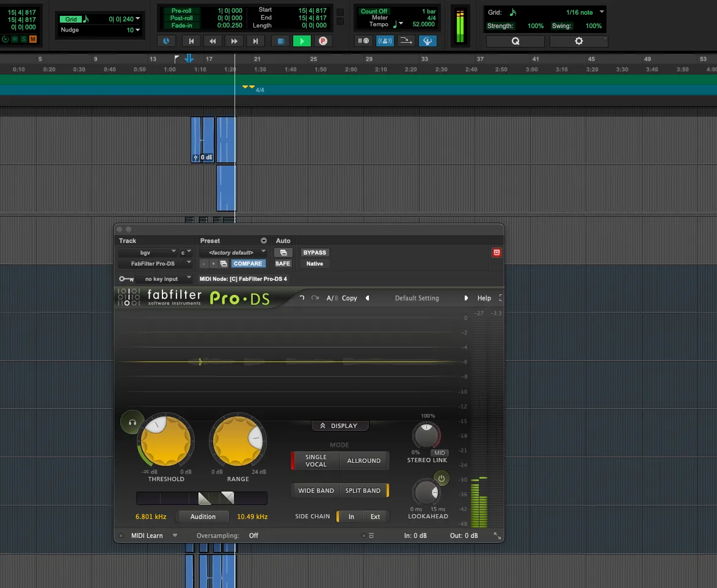Click the green Play transport button
Viewport: 717px width, 588px height.
tap(302, 41)
